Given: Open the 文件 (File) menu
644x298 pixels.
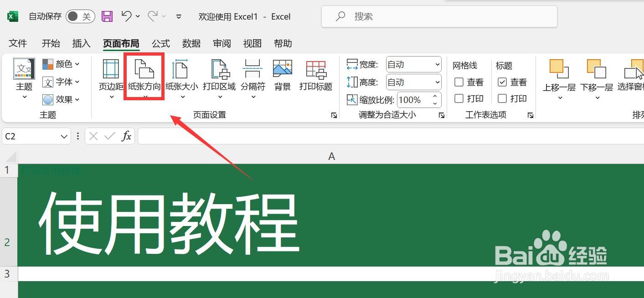Looking at the screenshot, I should coord(17,43).
